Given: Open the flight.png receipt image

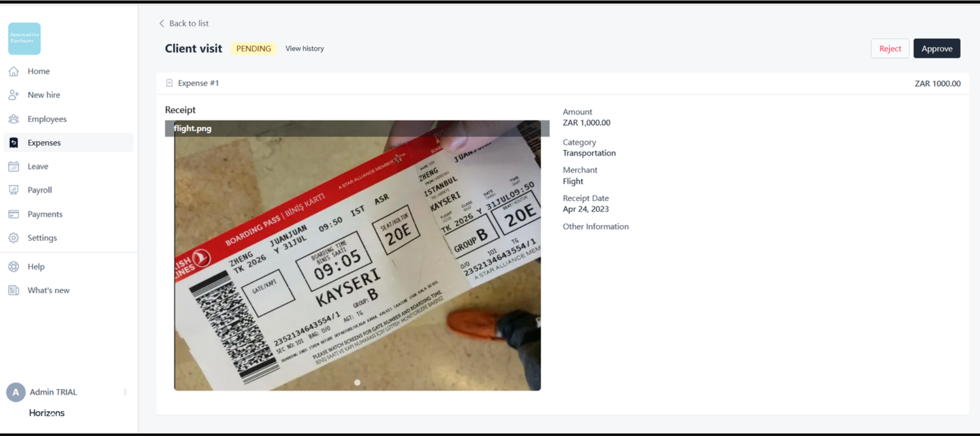Looking at the screenshot, I should [357, 256].
